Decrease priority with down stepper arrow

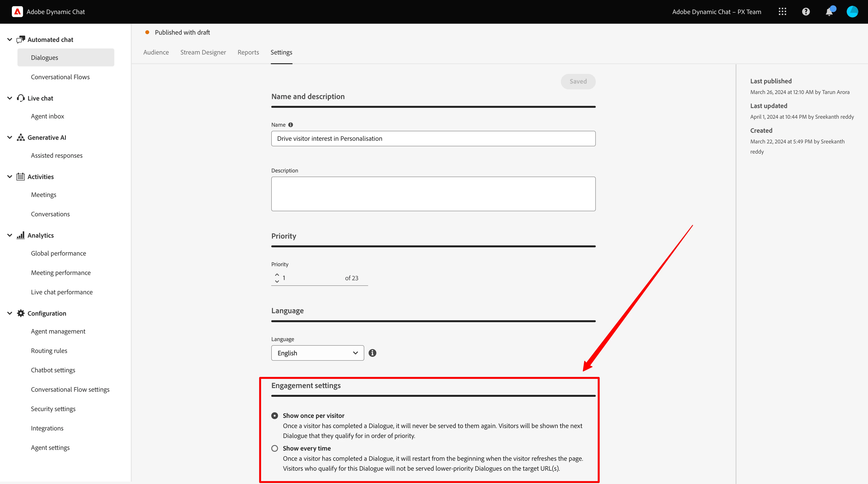[277, 281]
